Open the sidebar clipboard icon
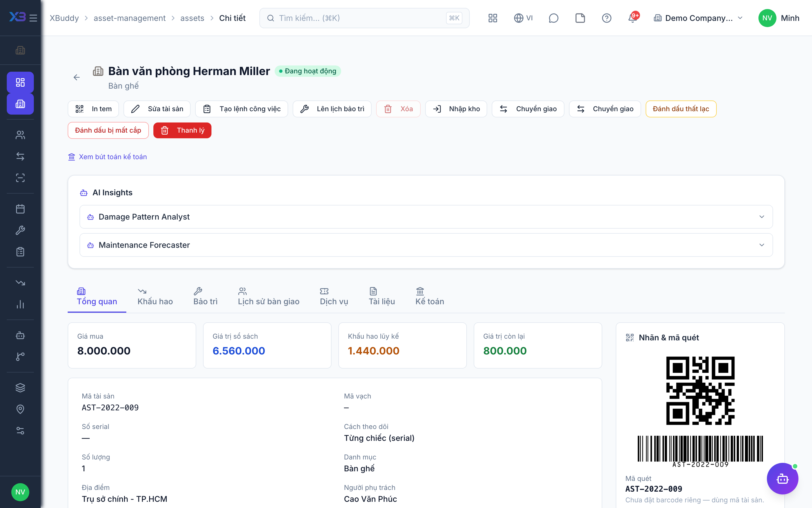 click(20, 252)
